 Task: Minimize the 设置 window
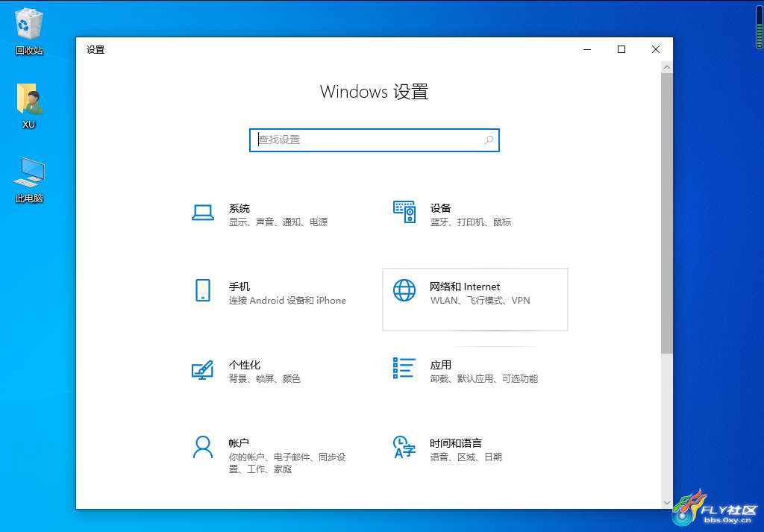[587, 49]
